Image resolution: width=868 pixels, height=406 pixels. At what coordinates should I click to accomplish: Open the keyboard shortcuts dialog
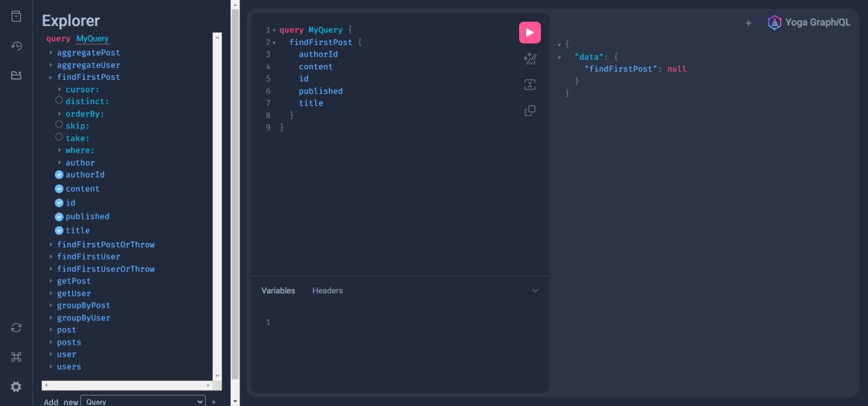point(17,357)
